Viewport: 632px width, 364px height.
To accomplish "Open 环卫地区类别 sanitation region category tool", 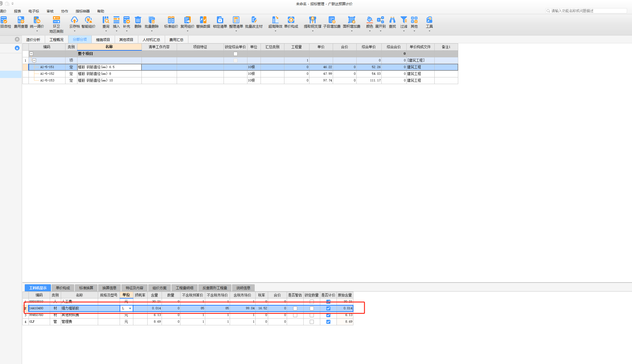I will 56,24.
